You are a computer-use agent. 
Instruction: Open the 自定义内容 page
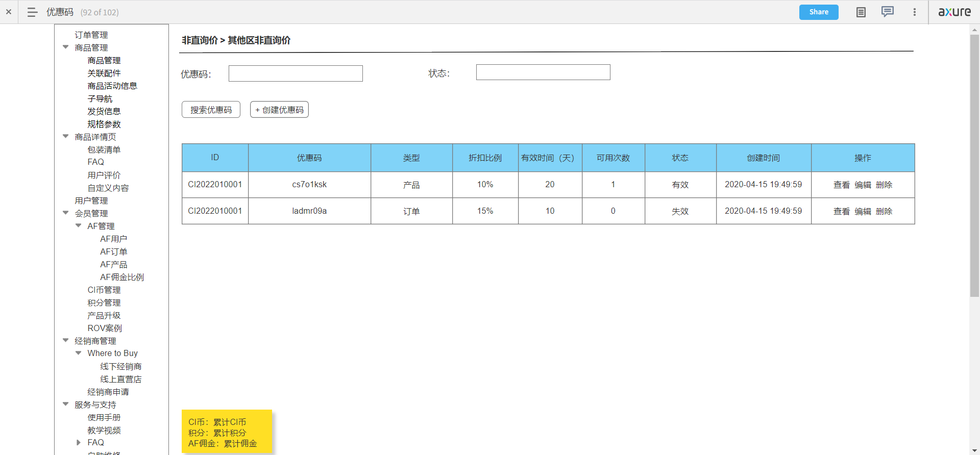tap(108, 188)
